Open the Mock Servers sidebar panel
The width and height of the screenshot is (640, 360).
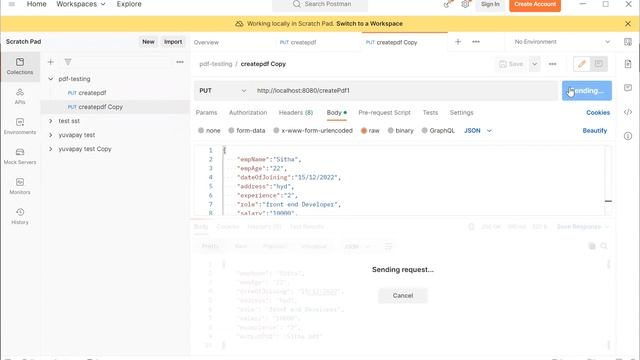pos(20,156)
